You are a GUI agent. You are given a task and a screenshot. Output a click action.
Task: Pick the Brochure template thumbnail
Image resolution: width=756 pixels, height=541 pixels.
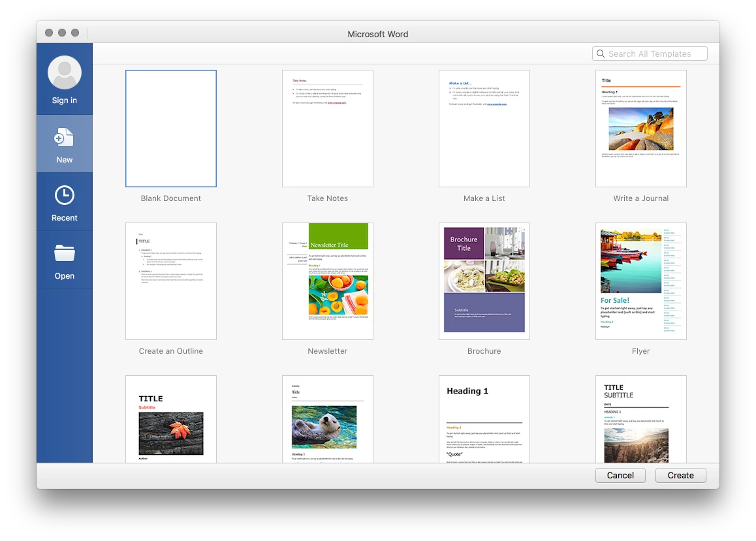484,281
